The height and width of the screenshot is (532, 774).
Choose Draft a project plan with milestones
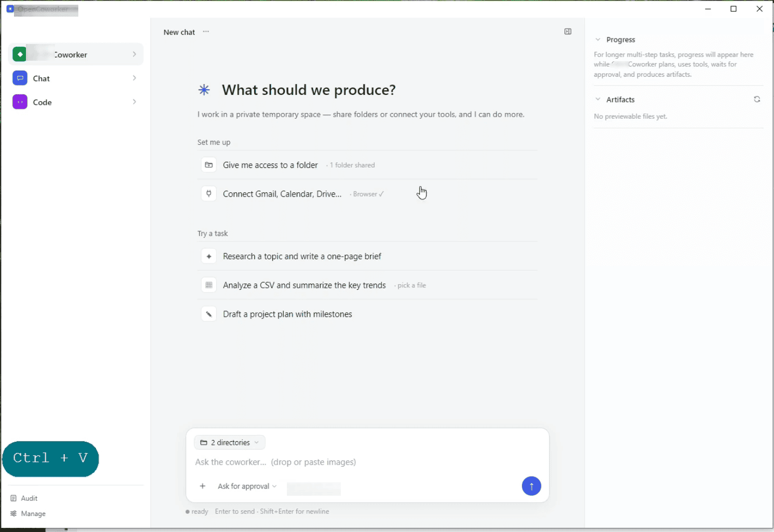point(367,314)
